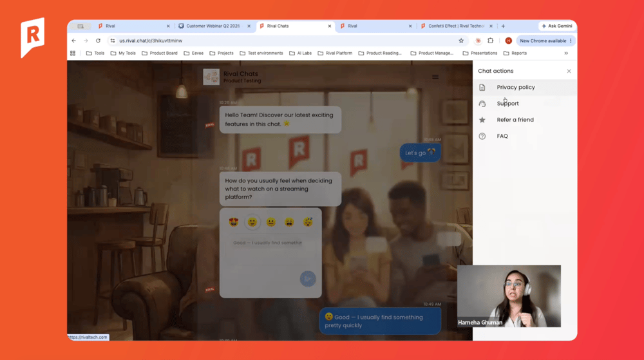Click the Good I usually find reply bubble
644x360 pixels.
380,321
